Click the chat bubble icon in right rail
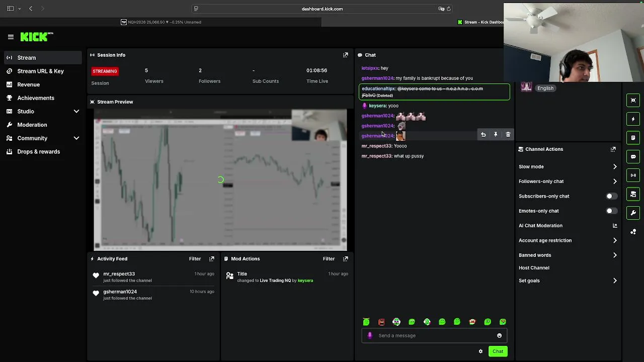The image size is (644, 362). coord(633,156)
